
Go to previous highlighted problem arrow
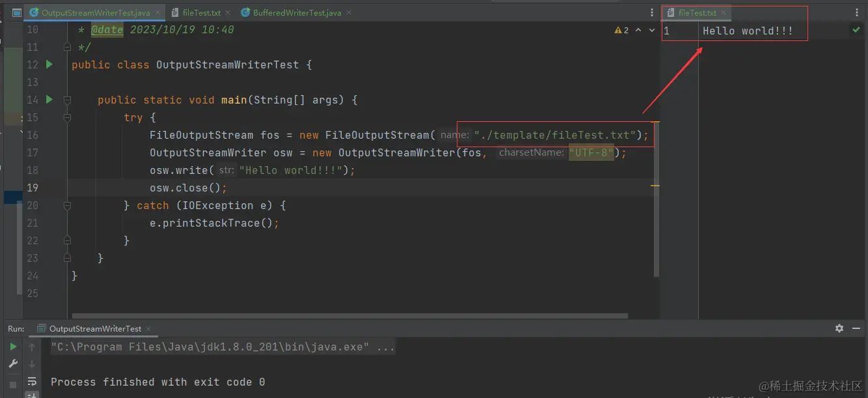[638, 30]
